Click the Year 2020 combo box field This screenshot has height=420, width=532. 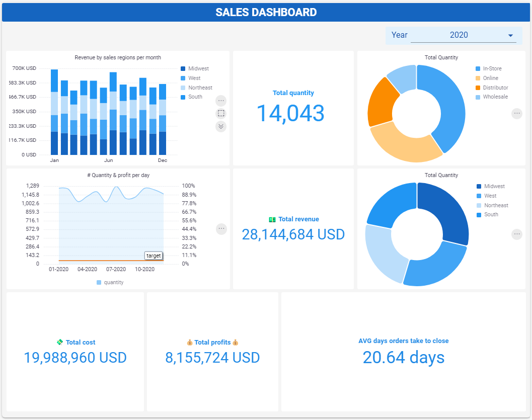click(458, 35)
